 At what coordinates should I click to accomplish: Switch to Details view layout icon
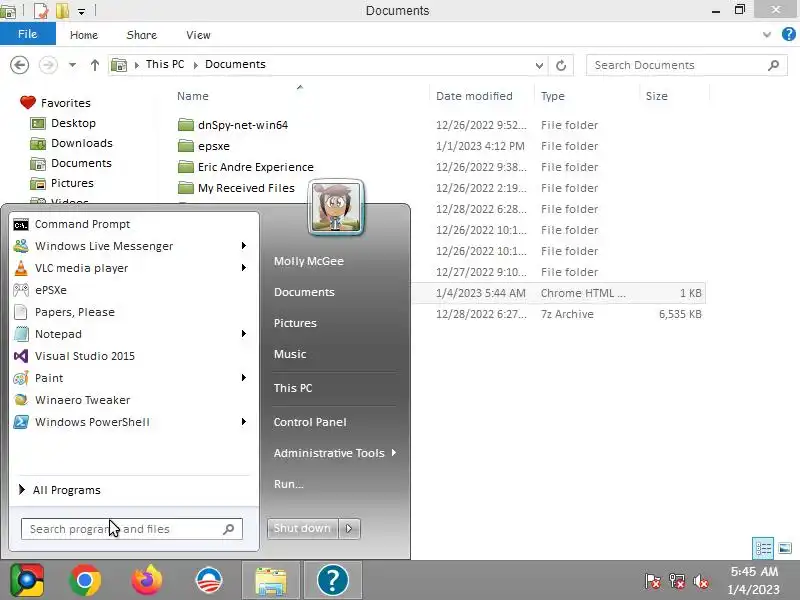click(763, 548)
